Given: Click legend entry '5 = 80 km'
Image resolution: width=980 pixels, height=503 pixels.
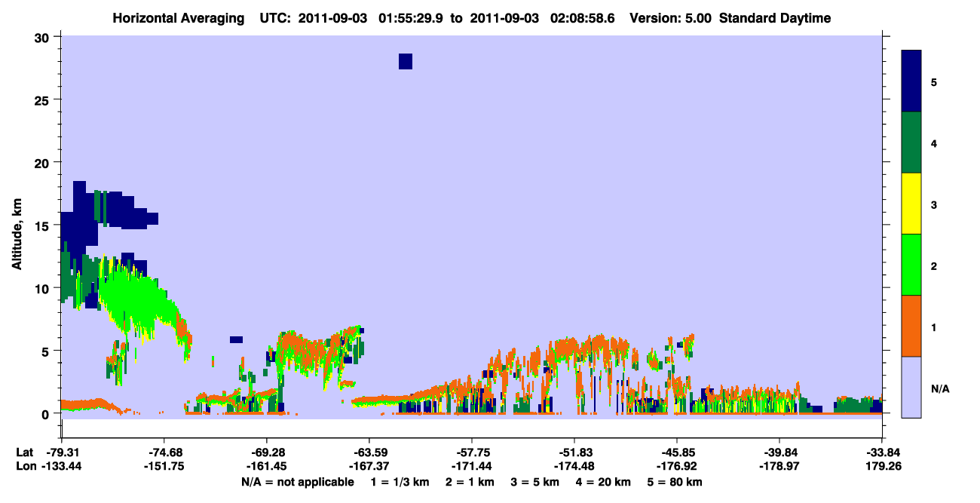Looking at the screenshot, I should pos(676,482).
